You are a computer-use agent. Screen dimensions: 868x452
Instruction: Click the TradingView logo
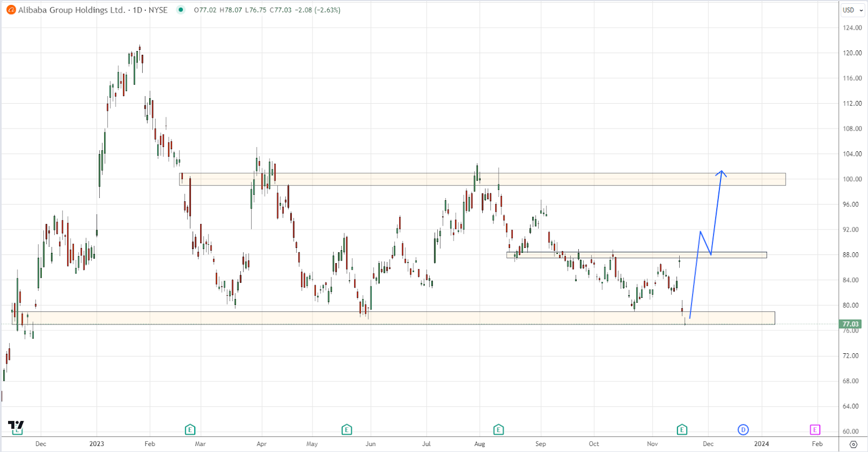pyautogui.click(x=16, y=425)
